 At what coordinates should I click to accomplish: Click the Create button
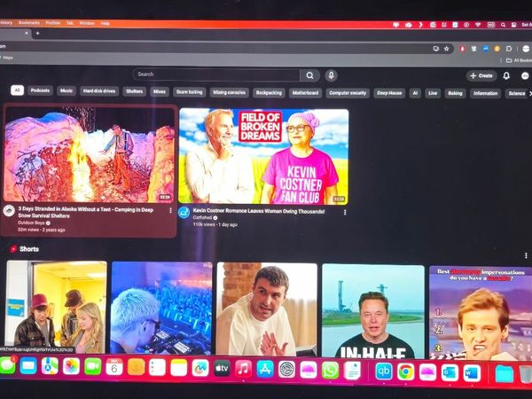pos(481,75)
